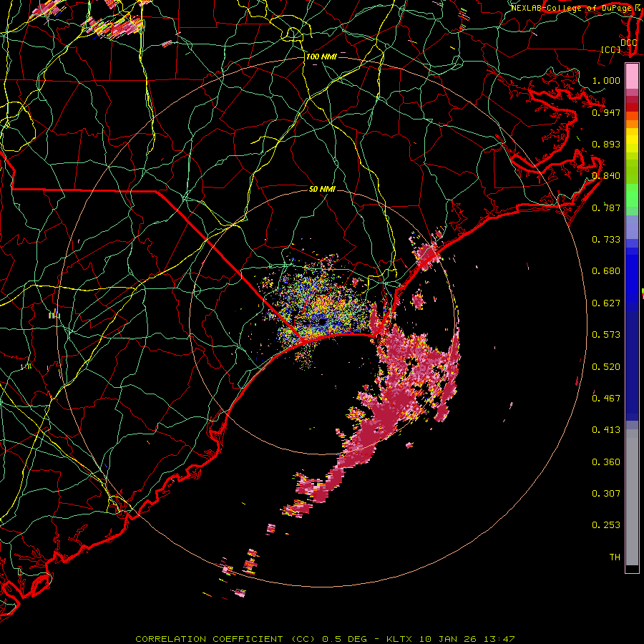Click the 50 NMI range ring label
The height and width of the screenshot is (644, 644).
coord(322,189)
